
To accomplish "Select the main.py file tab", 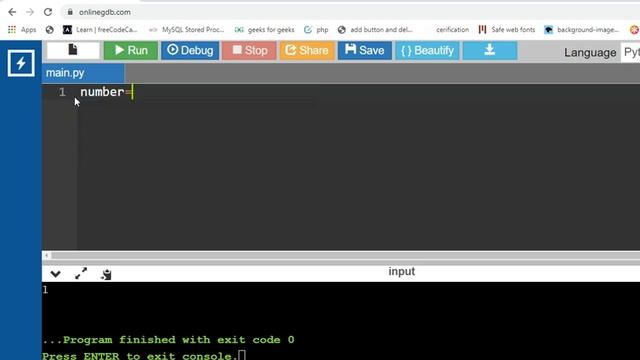I will [83, 73].
